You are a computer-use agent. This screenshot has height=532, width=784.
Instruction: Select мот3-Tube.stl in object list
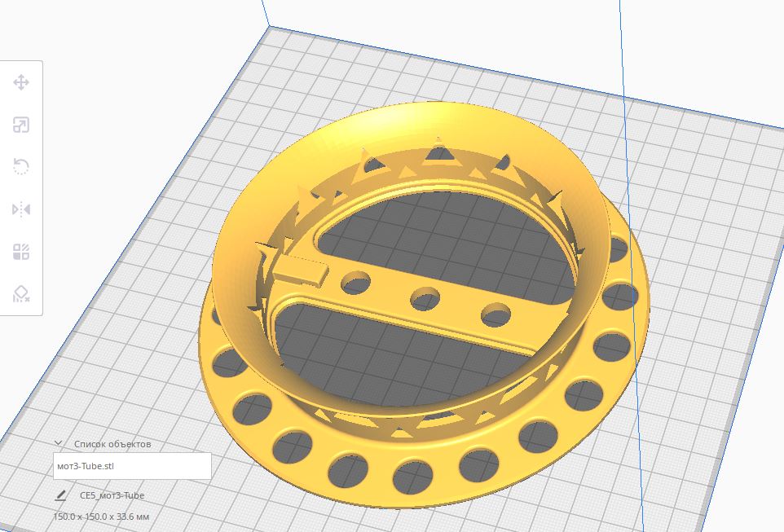tap(132, 466)
